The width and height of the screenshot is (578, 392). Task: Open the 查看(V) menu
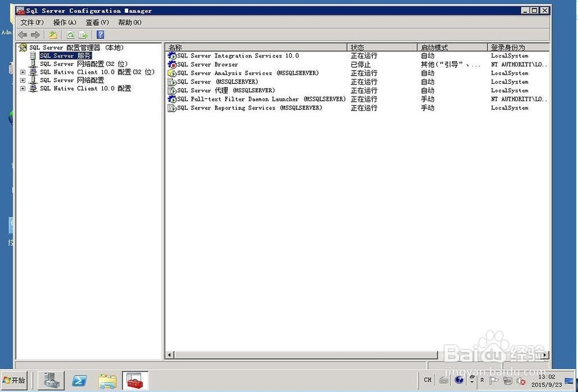pos(97,23)
